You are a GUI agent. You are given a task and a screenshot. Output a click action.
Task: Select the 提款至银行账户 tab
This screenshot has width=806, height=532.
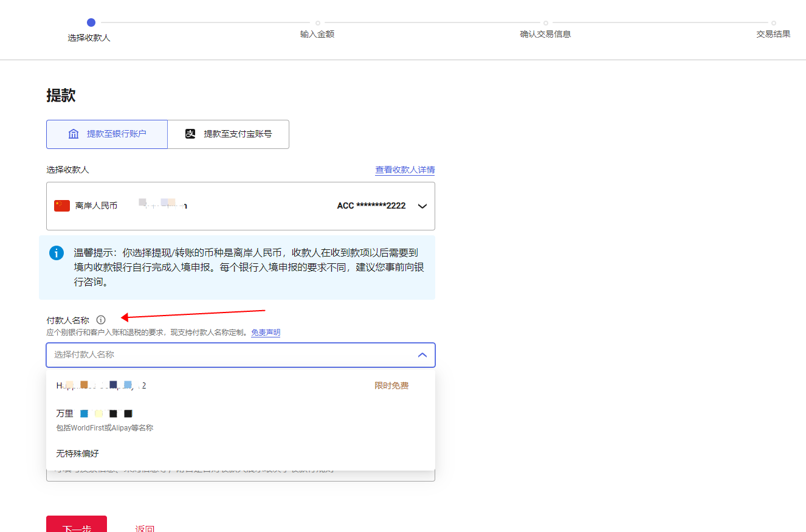[x=106, y=134]
